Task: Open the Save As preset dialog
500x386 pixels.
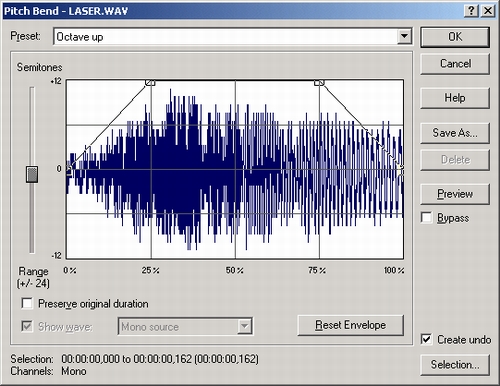Action: [x=455, y=133]
